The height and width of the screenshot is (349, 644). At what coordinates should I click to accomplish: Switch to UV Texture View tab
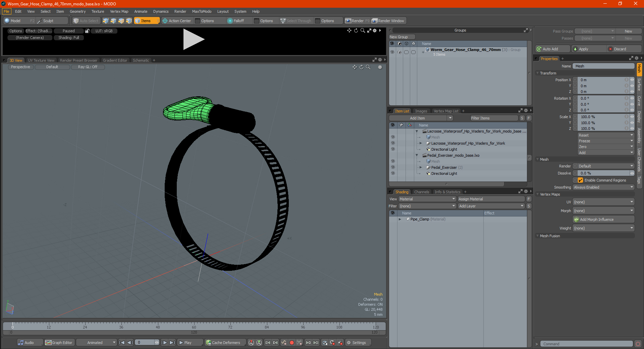tap(41, 60)
